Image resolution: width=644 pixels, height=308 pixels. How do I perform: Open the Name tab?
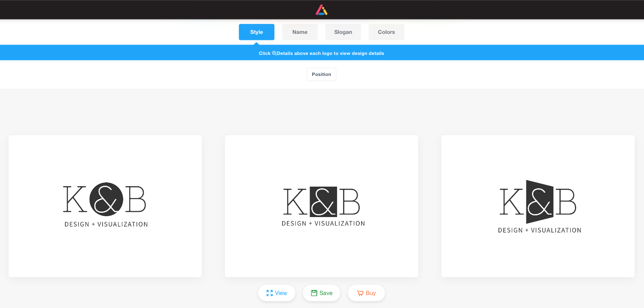(300, 32)
